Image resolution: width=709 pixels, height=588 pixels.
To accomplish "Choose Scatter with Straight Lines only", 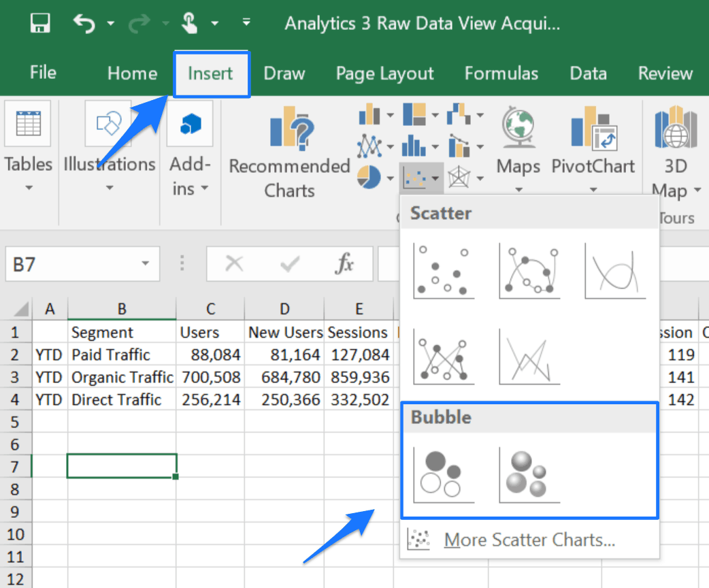I will tap(529, 357).
